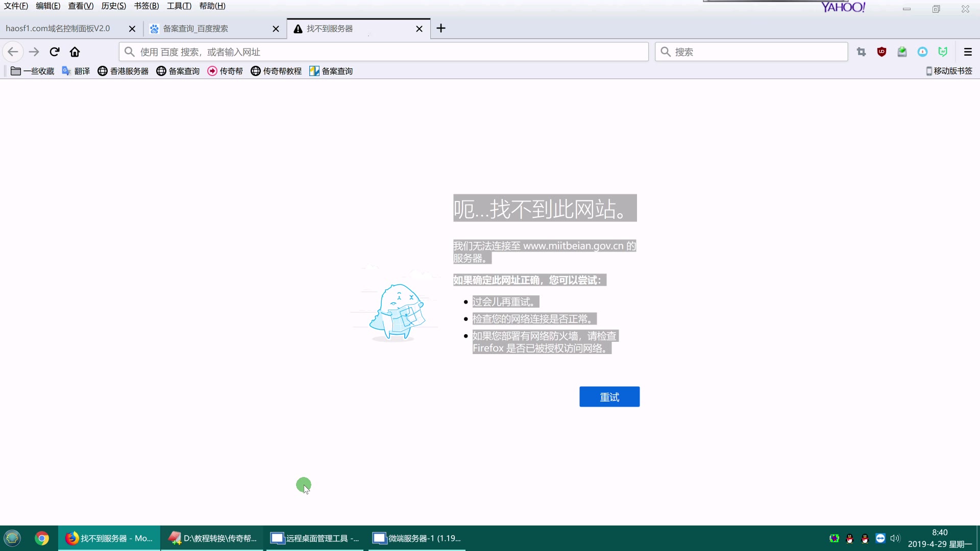This screenshot has width=980, height=551.
Task: Open the 工具(T) menu
Action: pos(179,6)
